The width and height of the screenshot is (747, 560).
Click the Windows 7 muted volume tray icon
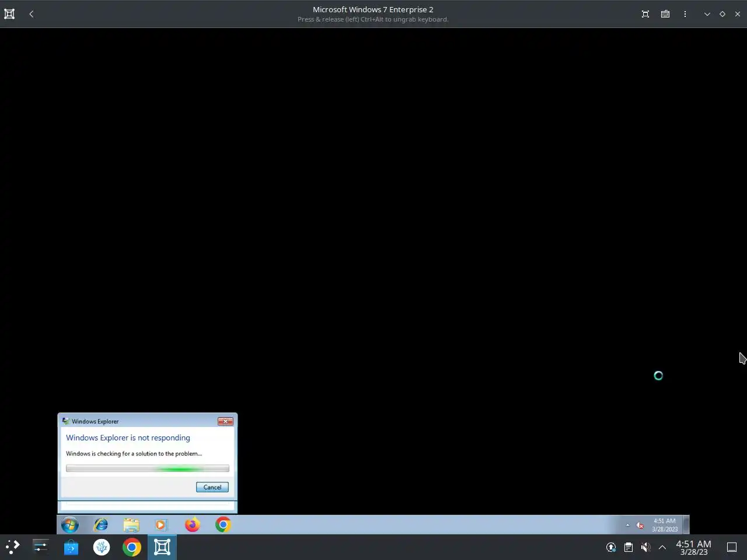tap(640, 525)
